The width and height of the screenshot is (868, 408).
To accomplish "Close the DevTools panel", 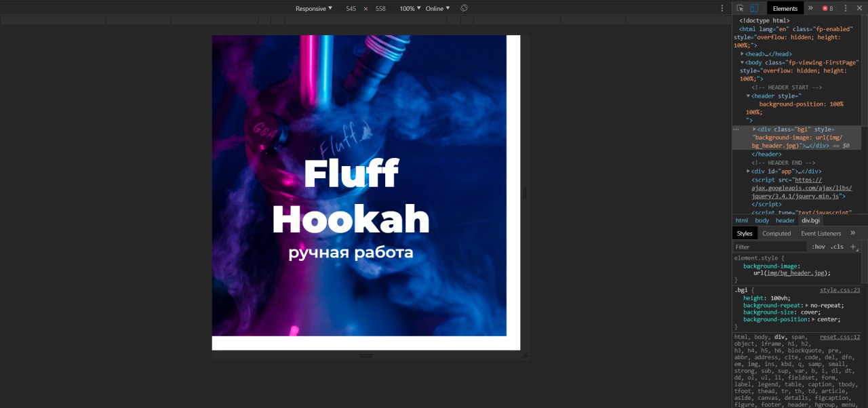I will click(x=860, y=8).
